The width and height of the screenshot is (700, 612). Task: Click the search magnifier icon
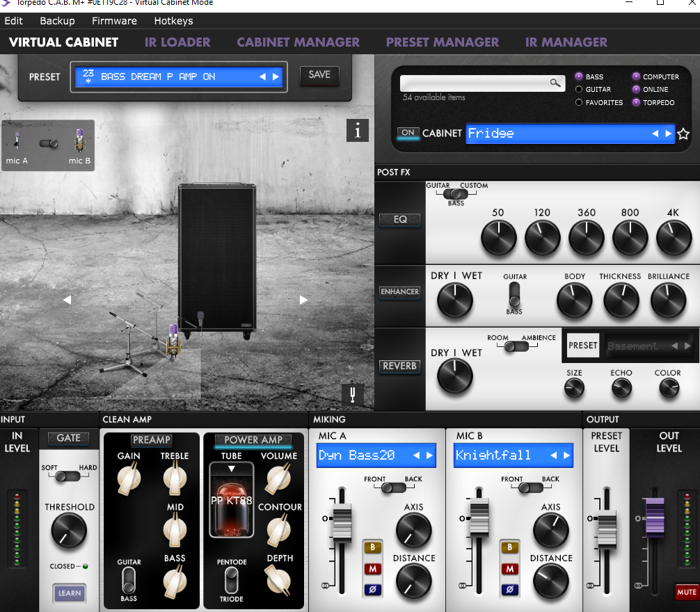pyautogui.click(x=555, y=83)
